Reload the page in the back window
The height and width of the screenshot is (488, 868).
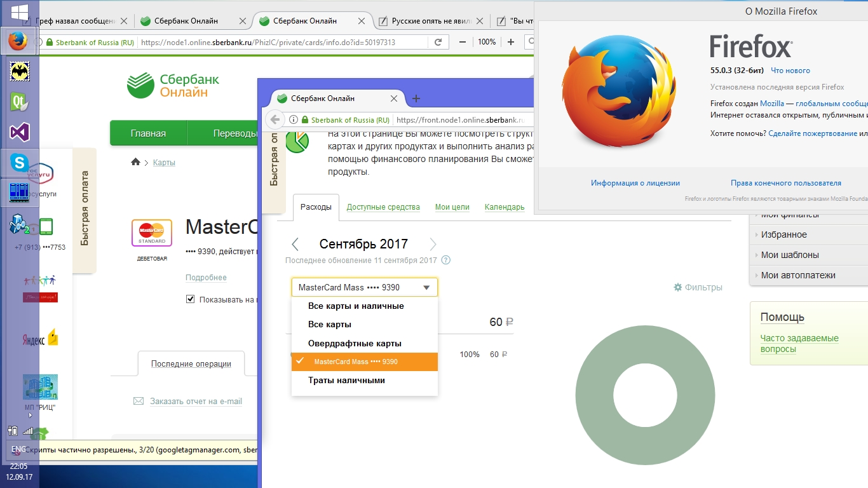pyautogui.click(x=438, y=42)
